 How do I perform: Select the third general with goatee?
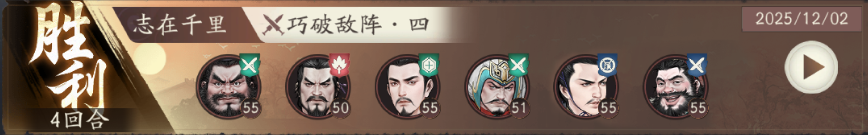coord(407,86)
